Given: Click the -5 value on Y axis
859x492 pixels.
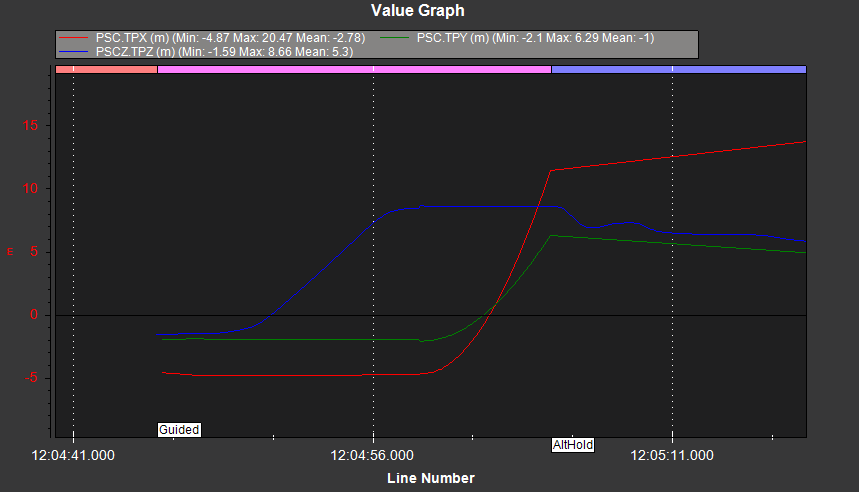Looking at the screenshot, I should pos(31,377).
